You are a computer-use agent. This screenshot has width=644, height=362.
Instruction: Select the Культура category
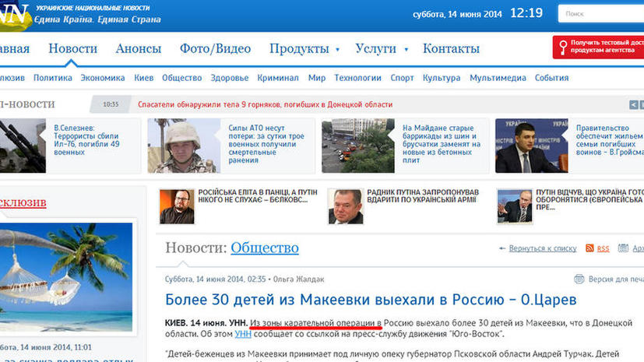click(442, 78)
